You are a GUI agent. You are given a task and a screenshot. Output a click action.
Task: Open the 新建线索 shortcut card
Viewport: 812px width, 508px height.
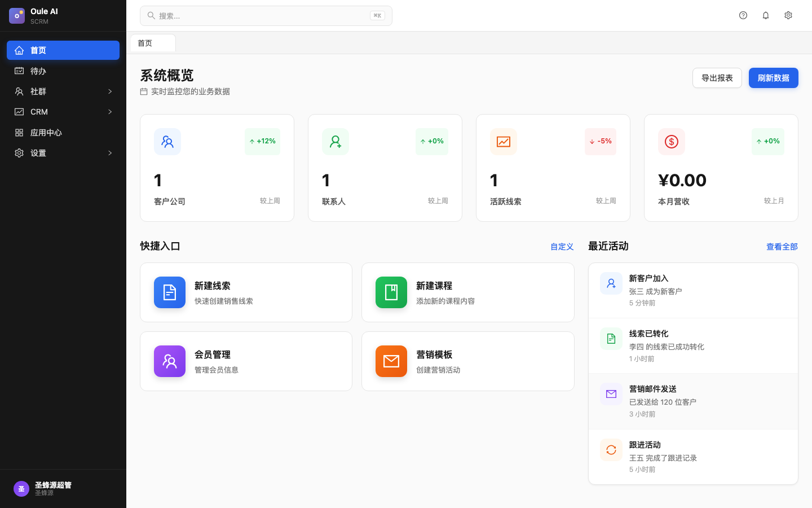click(246, 292)
